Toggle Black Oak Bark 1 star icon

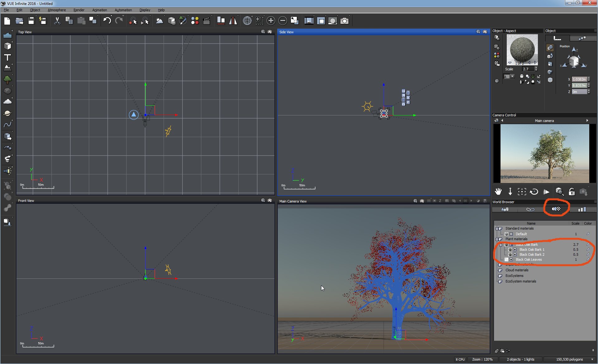(x=515, y=250)
